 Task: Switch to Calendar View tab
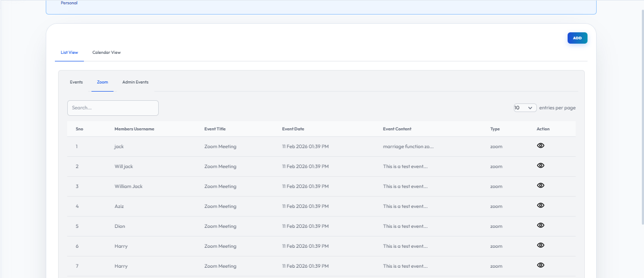coord(107,53)
